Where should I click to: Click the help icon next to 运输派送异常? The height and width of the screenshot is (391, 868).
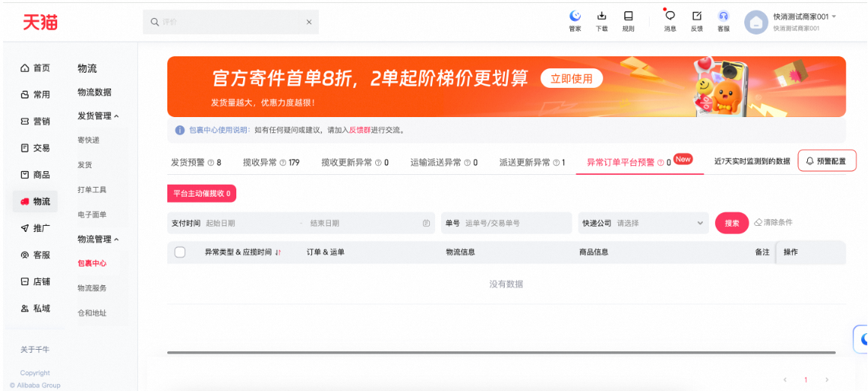pos(467,163)
